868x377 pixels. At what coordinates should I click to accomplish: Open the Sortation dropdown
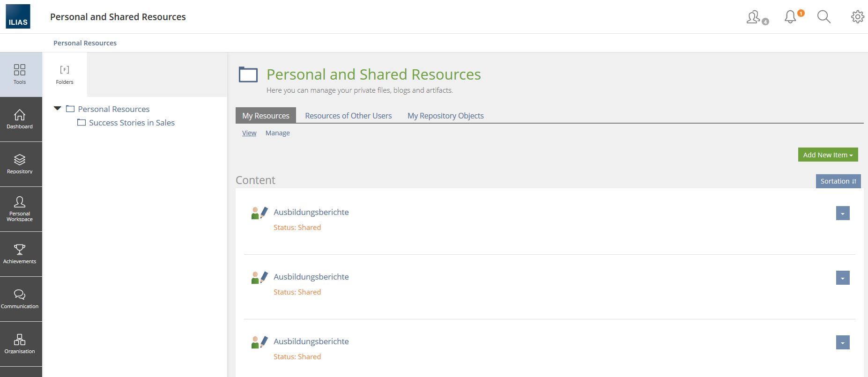click(x=838, y=181)
